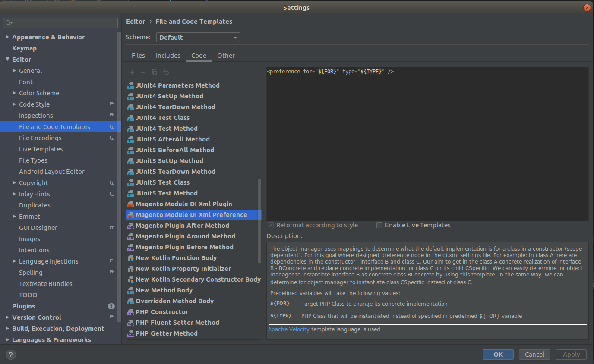Screen dimensions: 594x364
Task: Click the Add template plus icon
Action: [132, 72]
